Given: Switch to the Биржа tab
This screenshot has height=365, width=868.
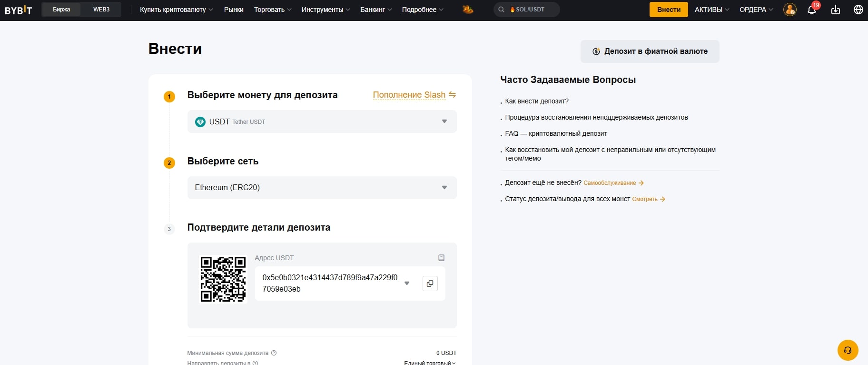Looking at the screenshot, I should pyautogui.click(x=61, y=10).
